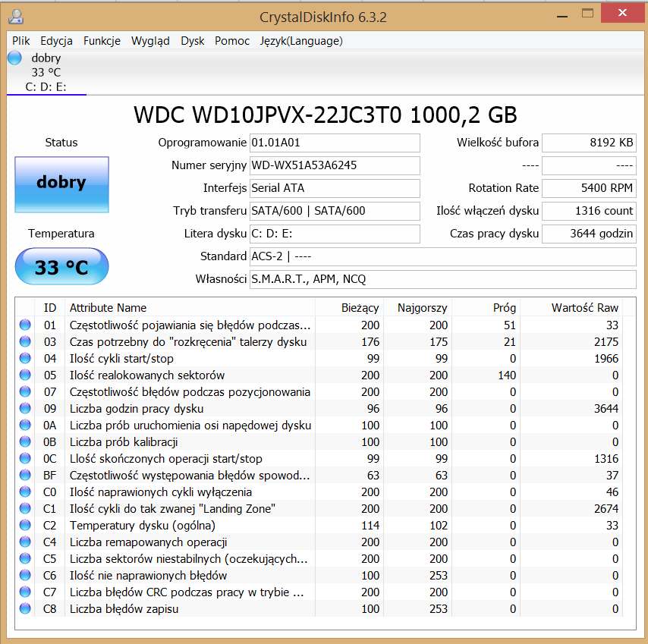Click the status orb for attribute 0A
The image size is (648, 644).
(x=25, y=425)
